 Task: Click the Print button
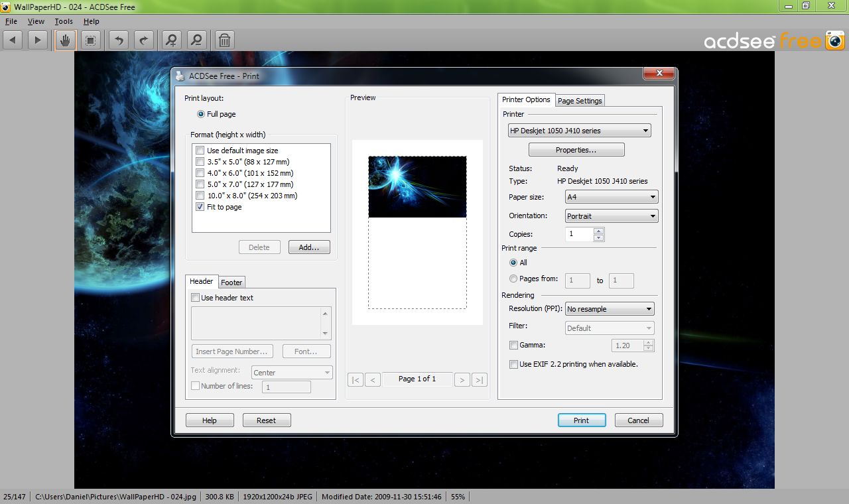tap(582, 420)
